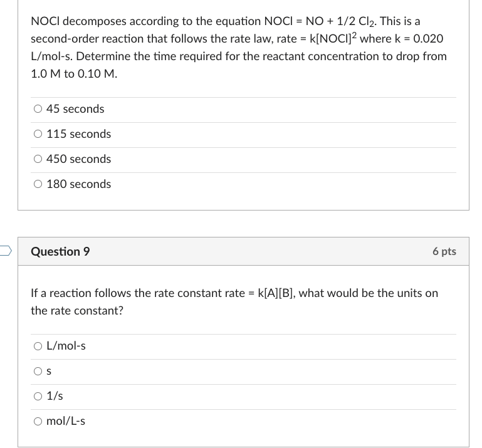Image resolution: width=482 pixels, height=448 pixels.
Task: Click the '180 seconds' answer label
Action: pyautogui.click(x=79, y=184)
